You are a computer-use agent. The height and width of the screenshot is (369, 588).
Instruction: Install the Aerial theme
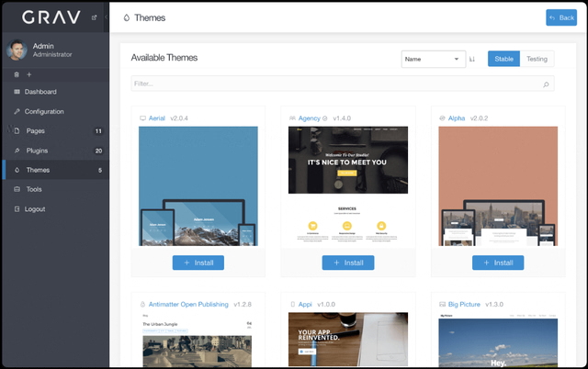coord(198,263)
